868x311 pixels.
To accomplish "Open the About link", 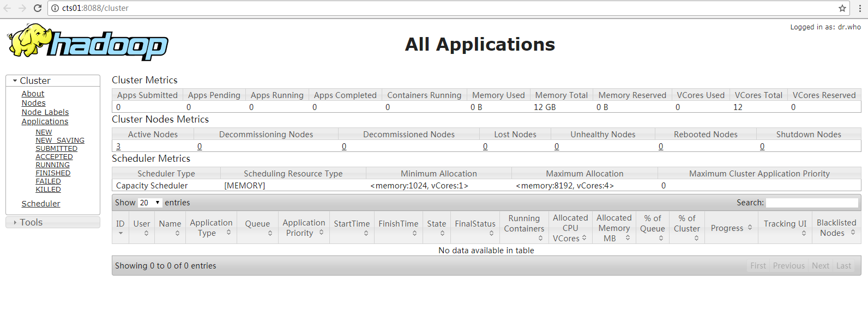I will click(x=33, y=94).
